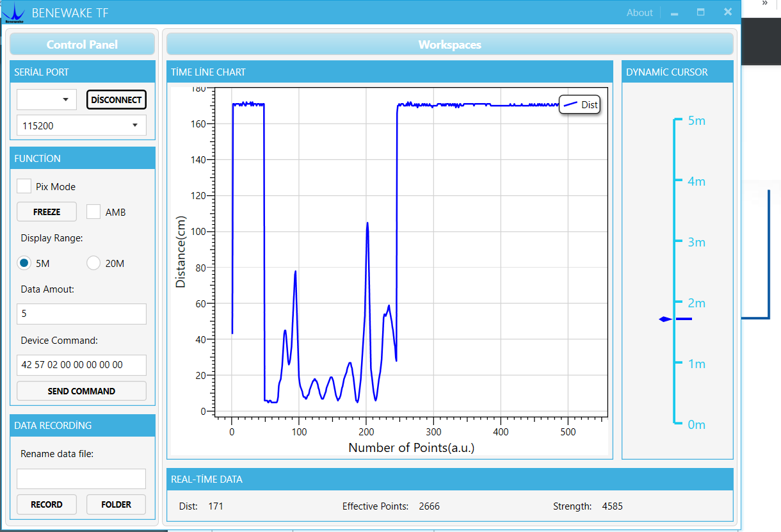Image resolution: width=781 pixels, height=532 pixels.
Task: Click the 5m mark on cursor scale
Action: coord(696,120)
